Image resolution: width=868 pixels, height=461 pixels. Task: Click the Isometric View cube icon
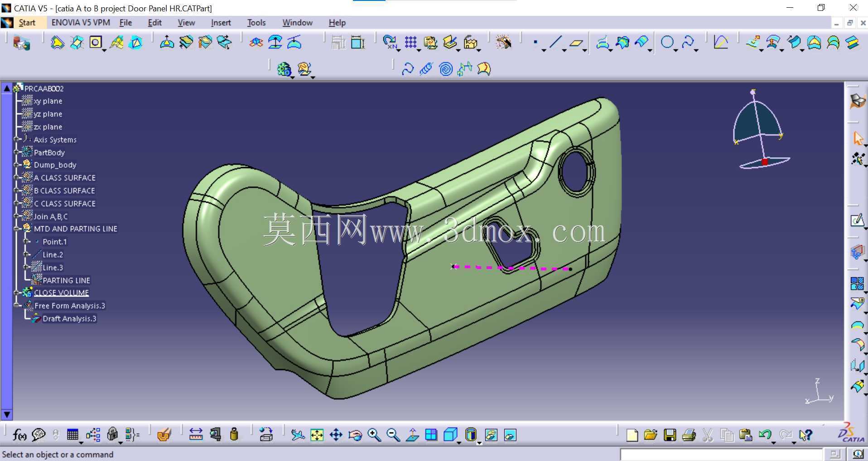(x=450, y=435)
